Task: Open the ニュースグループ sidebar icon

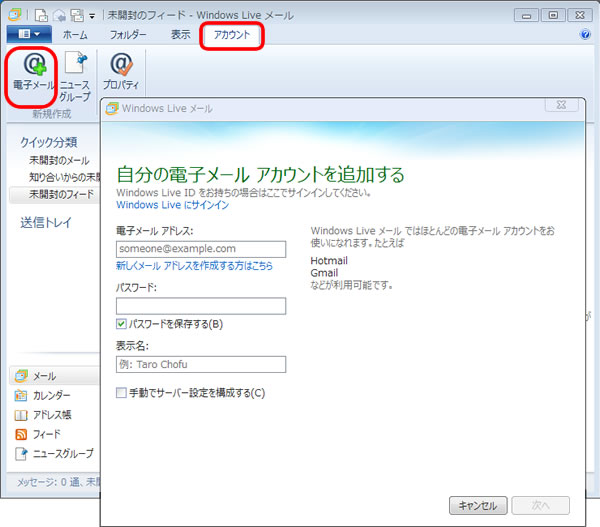Action: 21,454
